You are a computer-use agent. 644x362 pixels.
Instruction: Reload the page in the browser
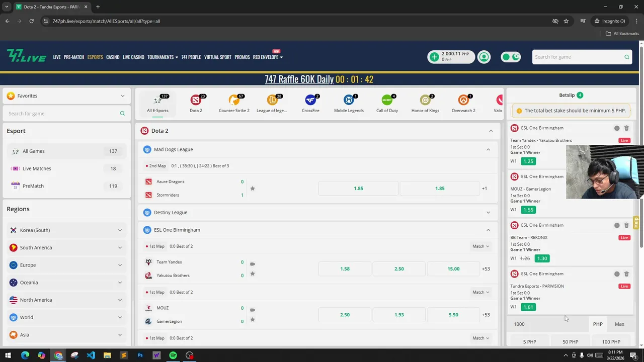click(31, 21)
